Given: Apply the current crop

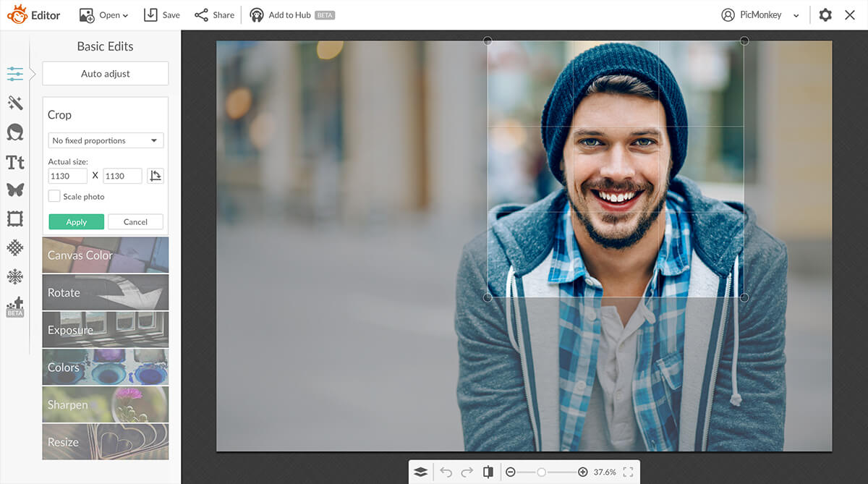Looking at the screenshot, I should [x=76, y=221].
